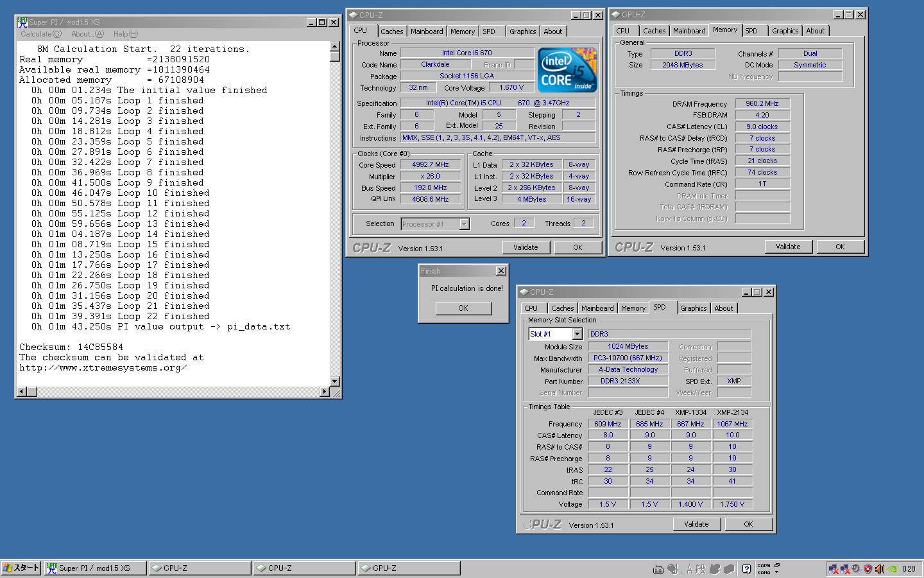Click the Manufacturer field A-Data Technology
Image resolution: width=924 pixels, height=578 pixels.
[628, 369]
